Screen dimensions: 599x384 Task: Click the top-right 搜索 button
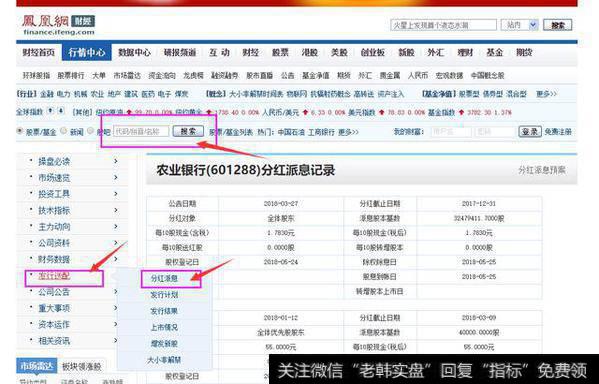tap(557, 25)
